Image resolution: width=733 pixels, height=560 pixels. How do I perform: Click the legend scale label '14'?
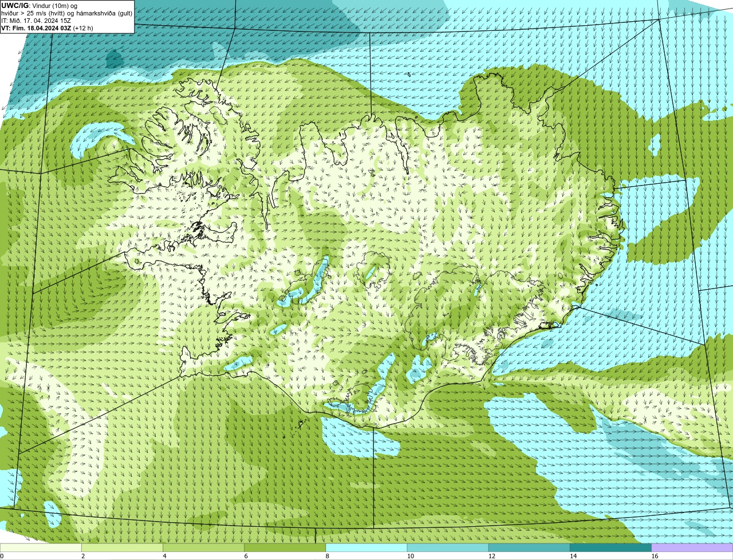[x=573, y=556]
